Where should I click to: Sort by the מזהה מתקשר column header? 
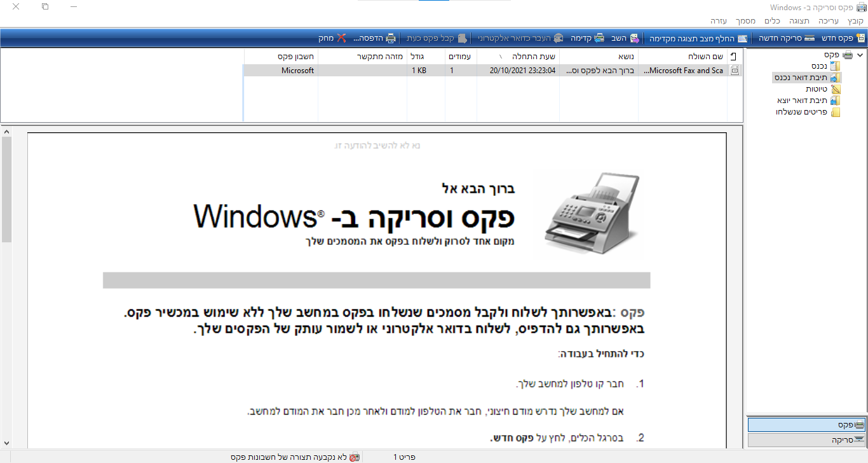click(x=362, y=56)
